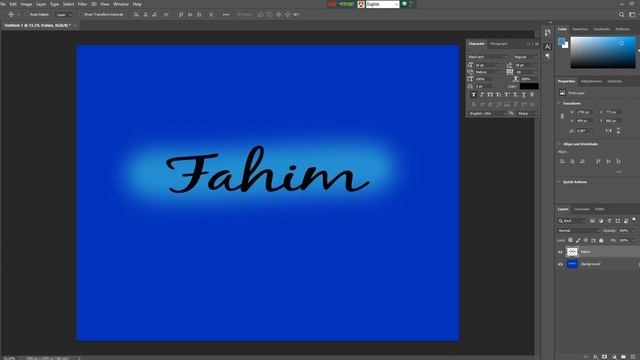This screenshot has height=360, width=640.
Task: Click the link width and height chain icon
Action: coord(562,116)
